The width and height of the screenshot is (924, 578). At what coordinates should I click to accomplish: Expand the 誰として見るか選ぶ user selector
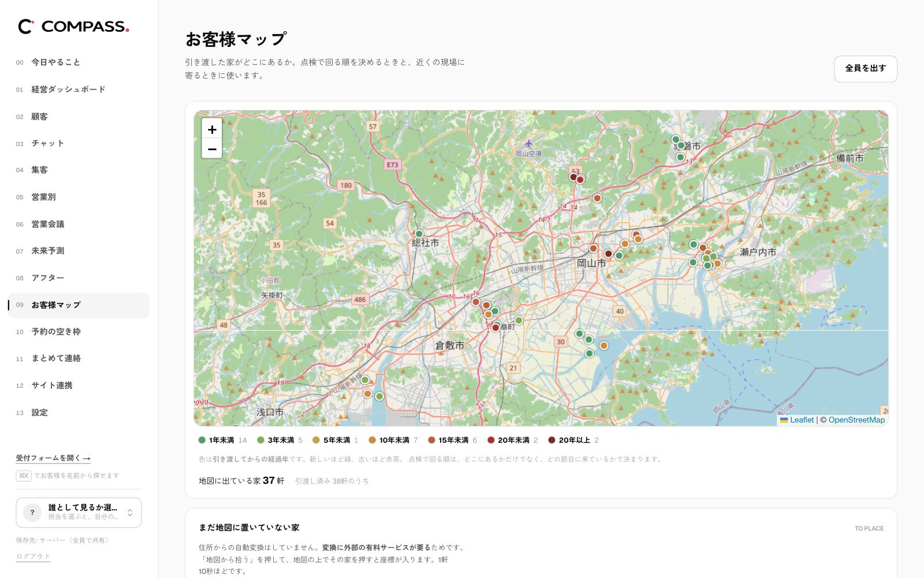click(x=79, y=513)
